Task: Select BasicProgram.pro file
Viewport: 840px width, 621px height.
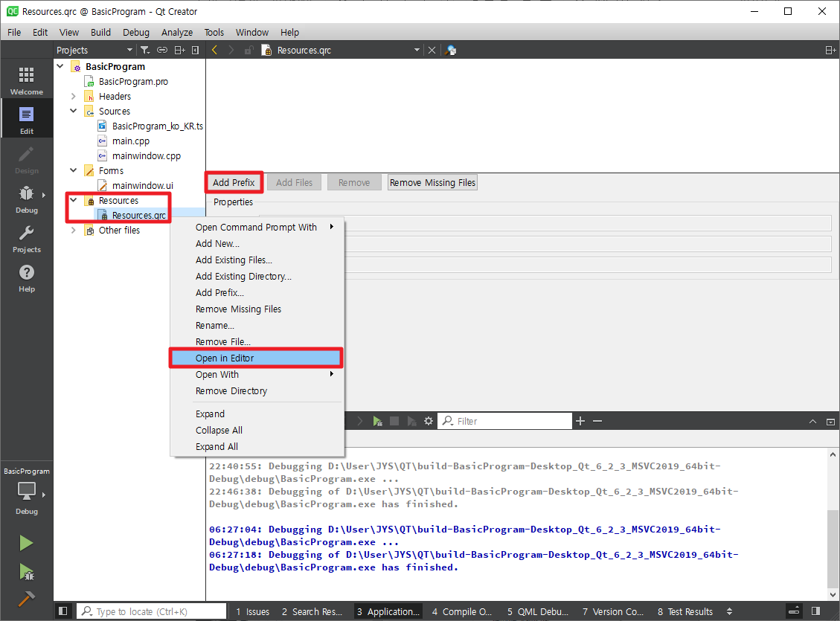Action: click(133, 81)
